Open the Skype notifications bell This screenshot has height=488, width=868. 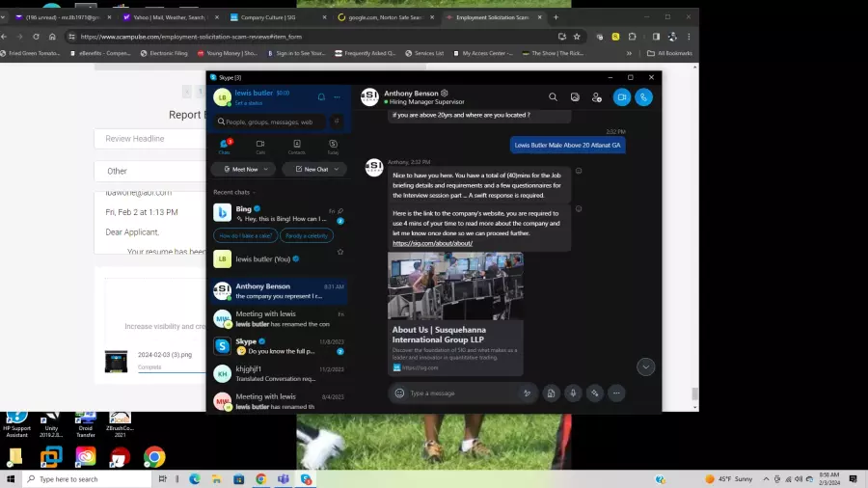tap(321, 96)
